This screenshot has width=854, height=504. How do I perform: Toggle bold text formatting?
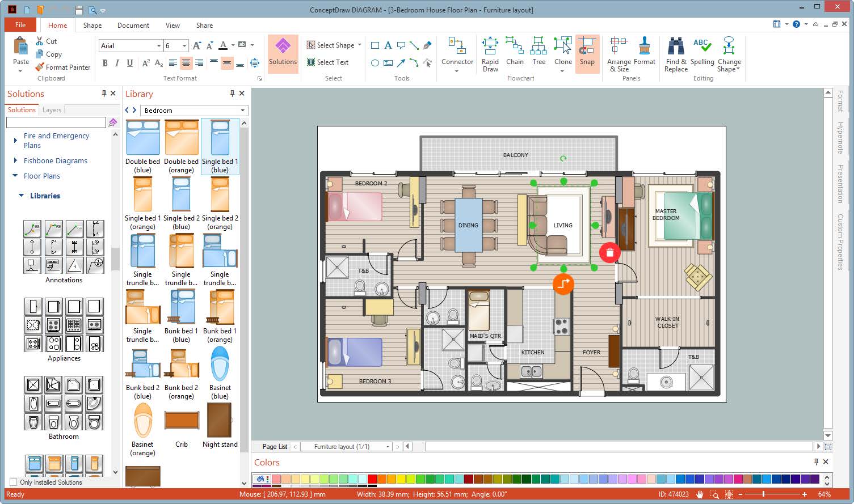tap(104, 63)
